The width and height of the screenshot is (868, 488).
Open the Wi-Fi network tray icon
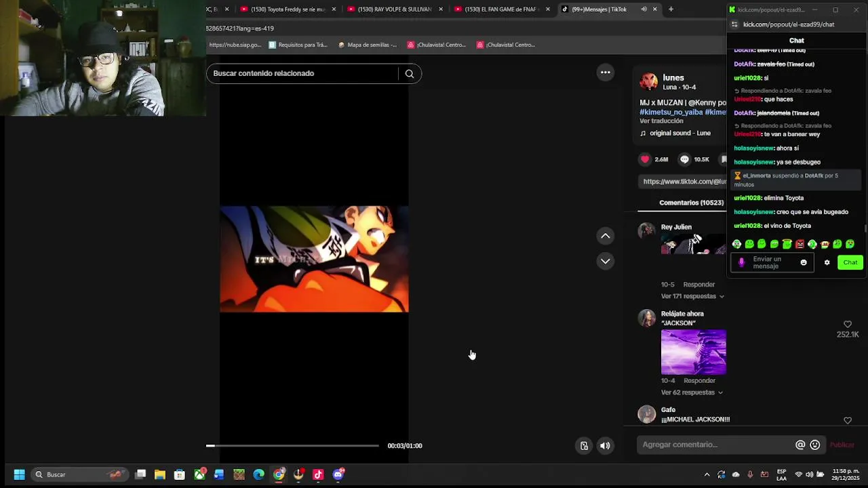(799, 474)
